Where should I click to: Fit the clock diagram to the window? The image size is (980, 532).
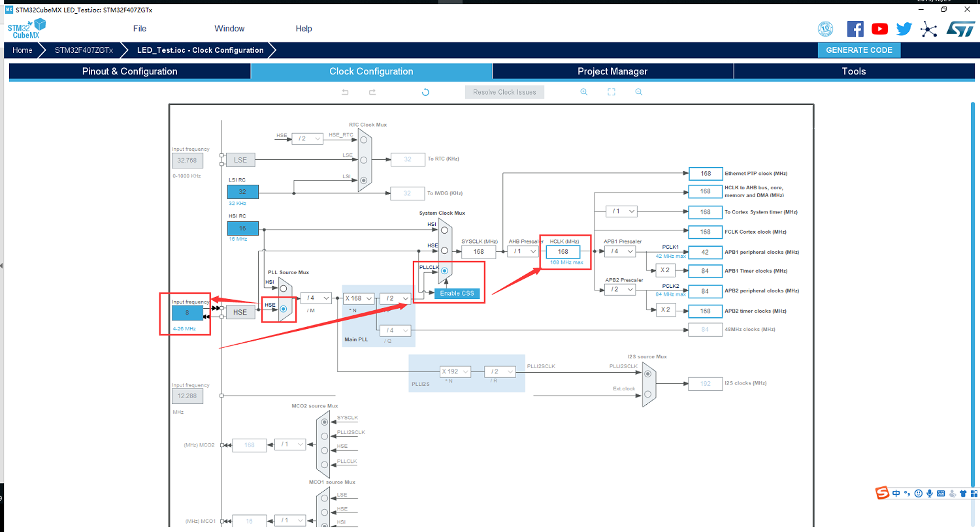click(612, 92)
